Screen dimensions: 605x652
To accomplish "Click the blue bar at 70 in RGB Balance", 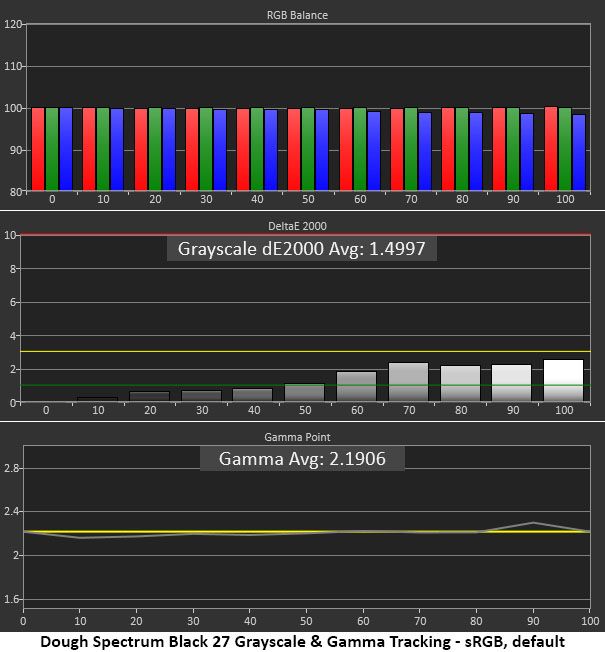I will tap(425, 152).
